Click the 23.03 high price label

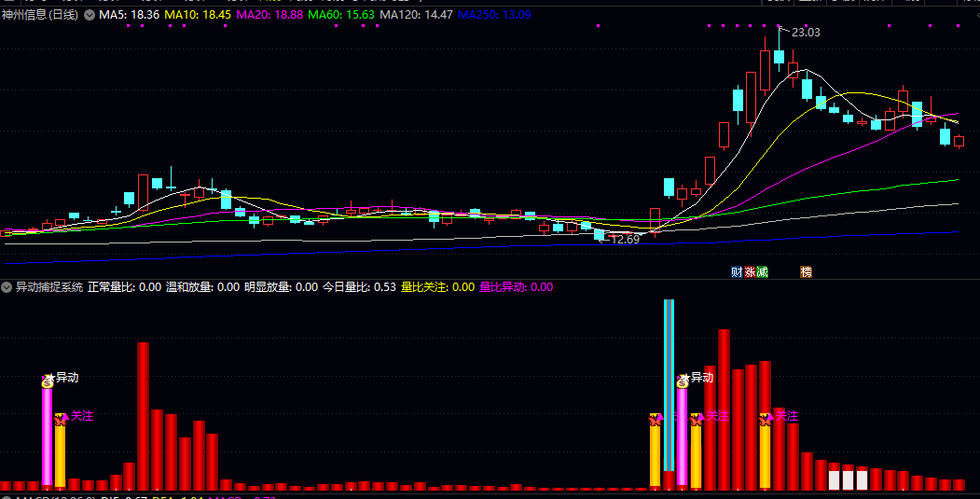pos(806,33)
